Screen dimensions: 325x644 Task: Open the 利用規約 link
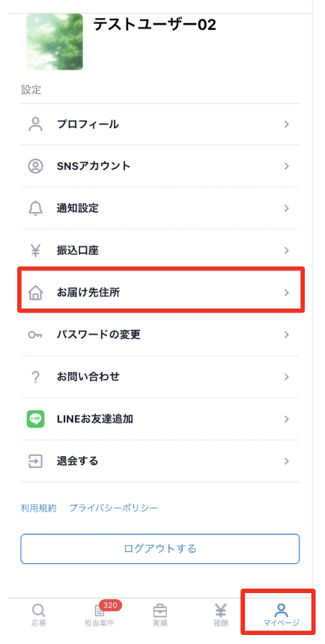pyautogui.click(x=38, y=508)
